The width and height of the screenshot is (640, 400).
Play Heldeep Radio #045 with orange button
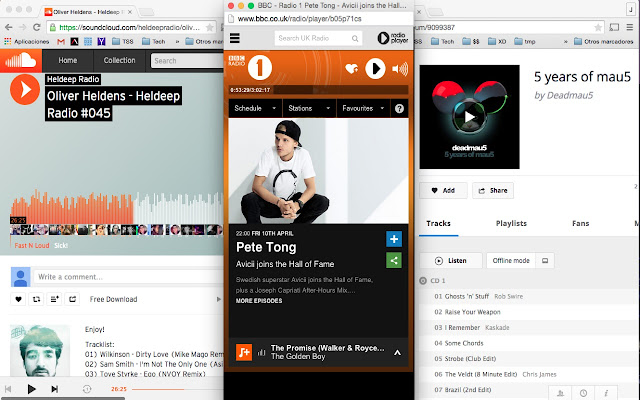[x=25, y=89]
